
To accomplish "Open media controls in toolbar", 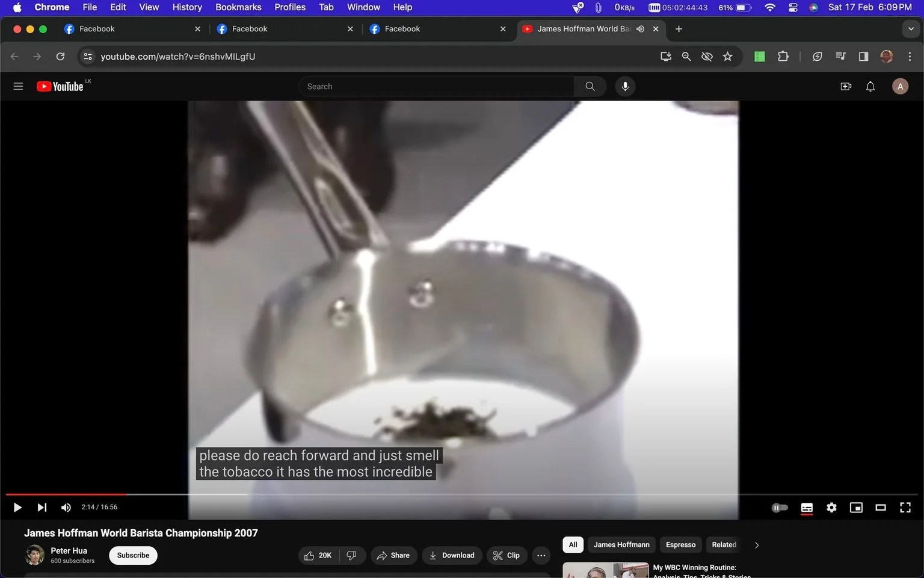I will tap(840, 56).
